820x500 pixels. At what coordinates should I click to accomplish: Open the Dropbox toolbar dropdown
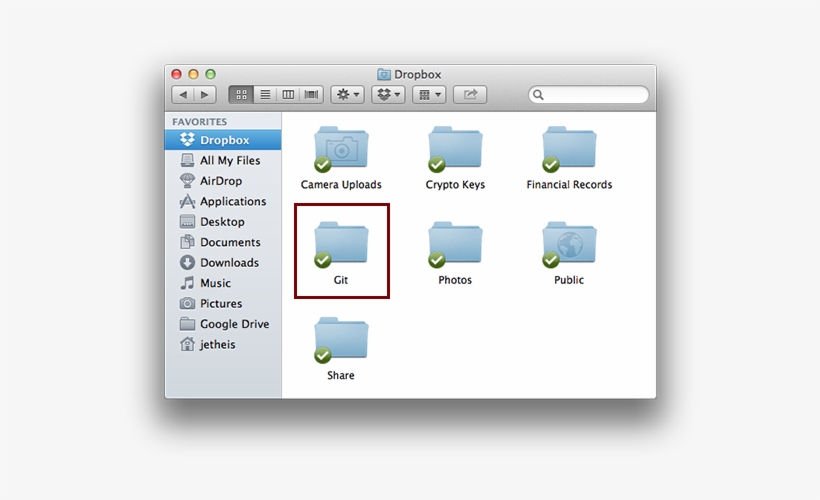pyautogui.click(x=389, y=95)
